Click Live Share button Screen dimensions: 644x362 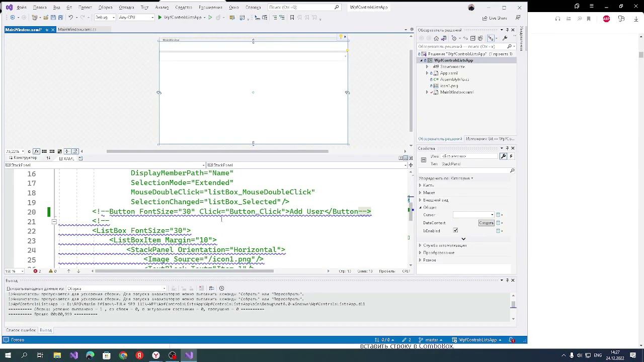click(495, 18)
